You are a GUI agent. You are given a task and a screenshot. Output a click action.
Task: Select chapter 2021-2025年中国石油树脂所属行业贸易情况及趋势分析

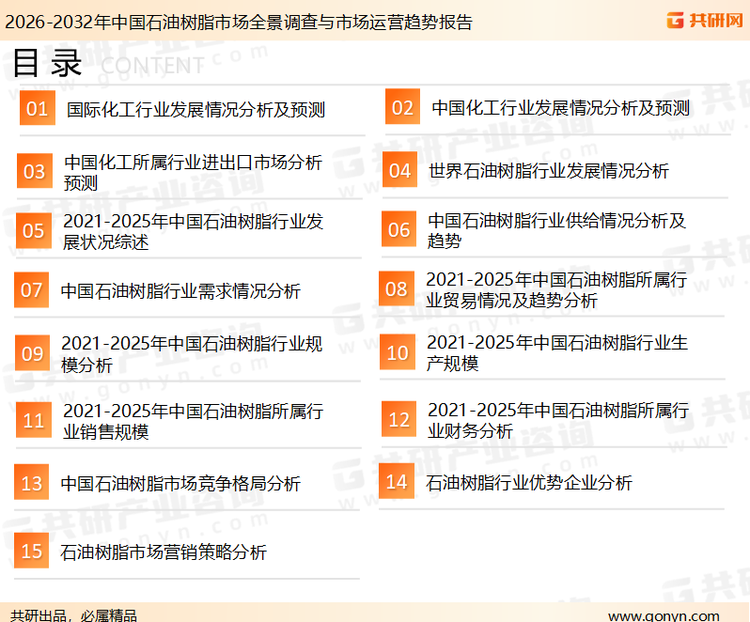click(557, 289)
